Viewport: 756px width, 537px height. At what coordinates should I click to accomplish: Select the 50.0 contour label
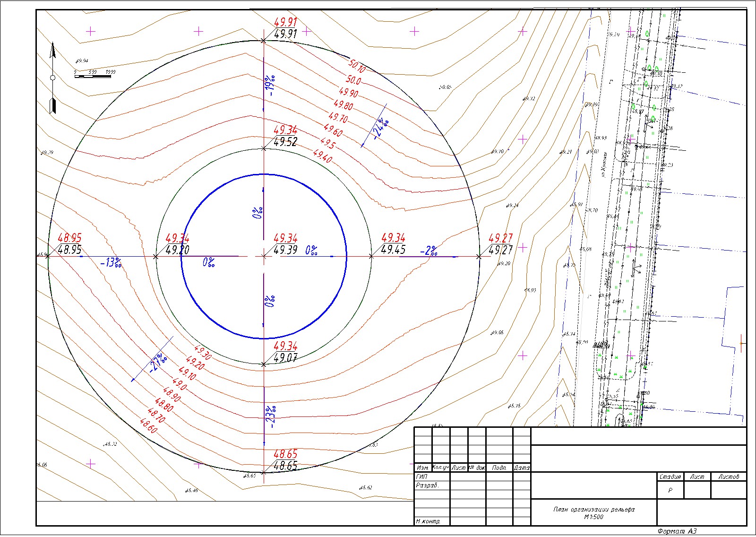tap(353, 79)
